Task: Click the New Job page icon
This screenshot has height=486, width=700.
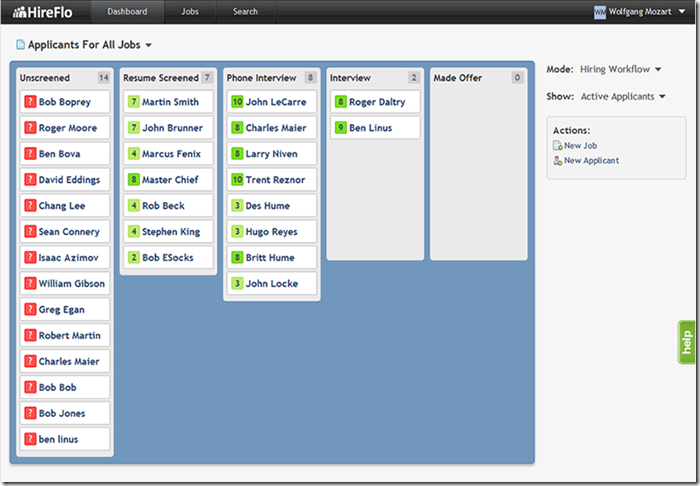Action: [558, 145]
